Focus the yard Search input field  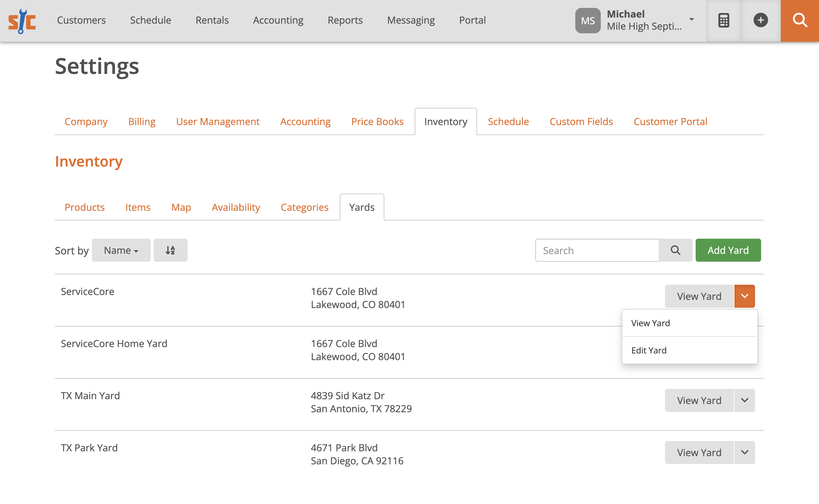click(597, 250)
